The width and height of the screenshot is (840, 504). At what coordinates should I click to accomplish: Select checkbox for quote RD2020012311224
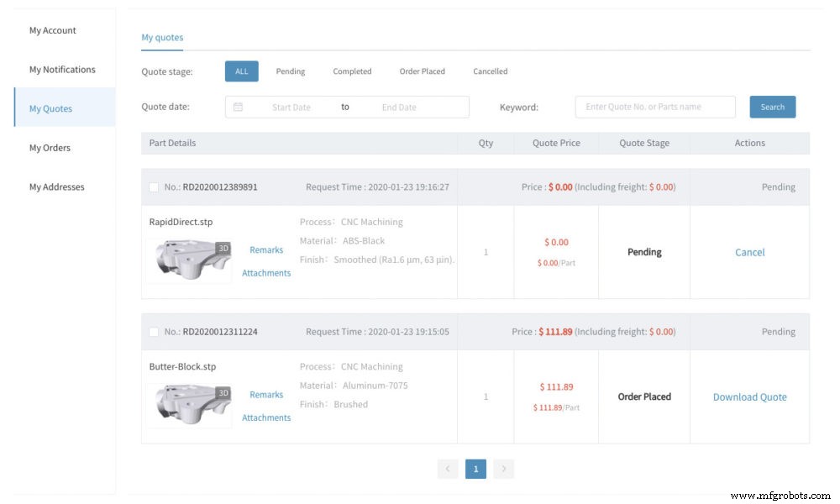pyautogui.click(x=153, y=331)
